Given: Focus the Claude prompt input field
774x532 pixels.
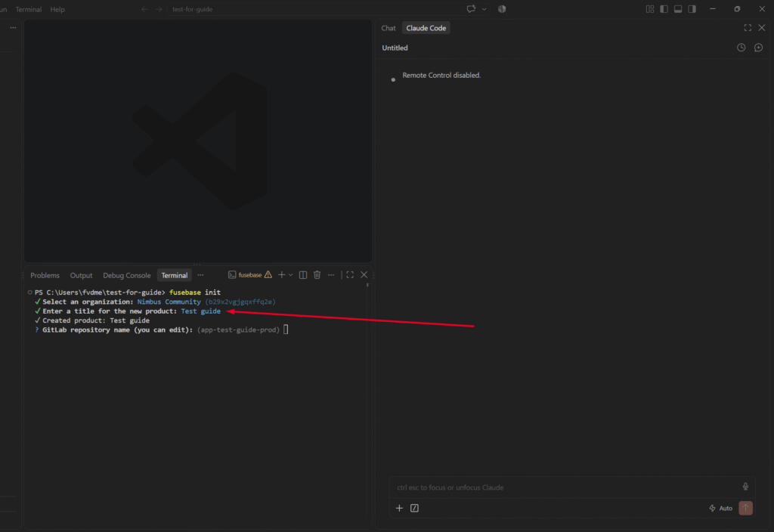Looking at the screenshot, I should point(565,487).
